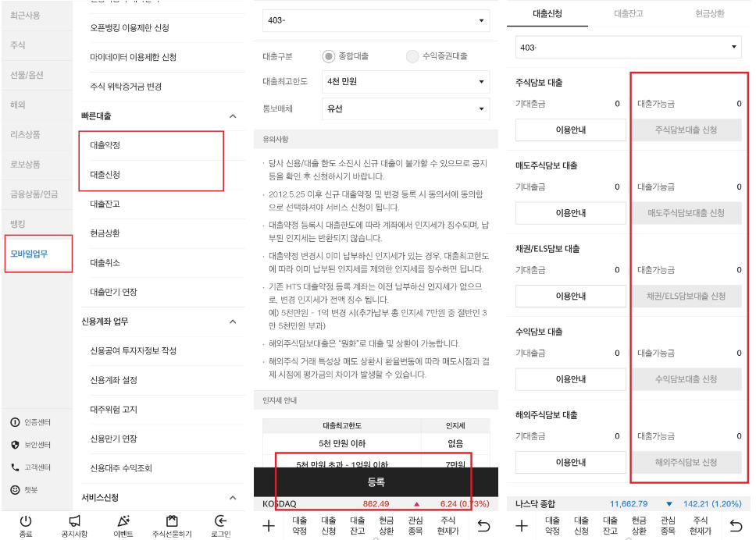Viewport: 756px width, 540px height.
Task: Click 이용안내 under 주식담보 대출
Action: pyautogui.click(x=570, y=130)
